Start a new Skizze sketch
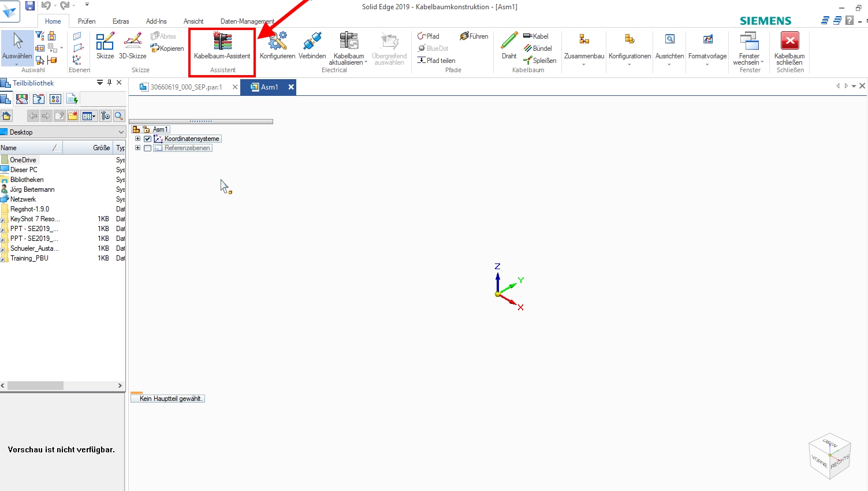This screenshot has height=491, width=868. point(105,46)
